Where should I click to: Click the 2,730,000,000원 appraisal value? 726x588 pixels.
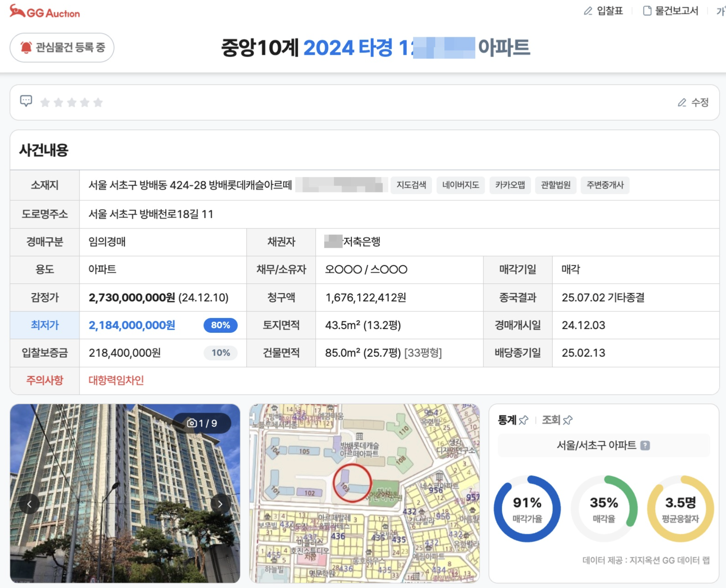coord(132,298)
